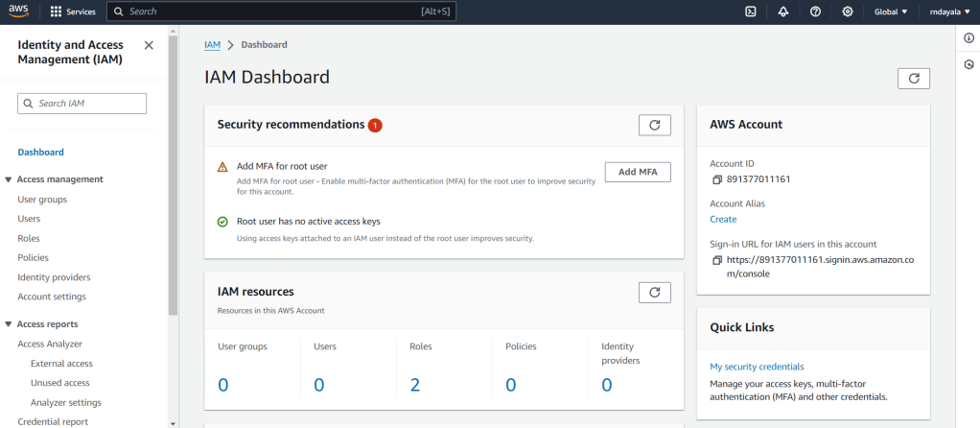Image resolution: width=980 pixels, height=428 pixels.
Task: Open CloudShell terminal icon in top bar
Action: pyautogui.click(x=751, y=12)
